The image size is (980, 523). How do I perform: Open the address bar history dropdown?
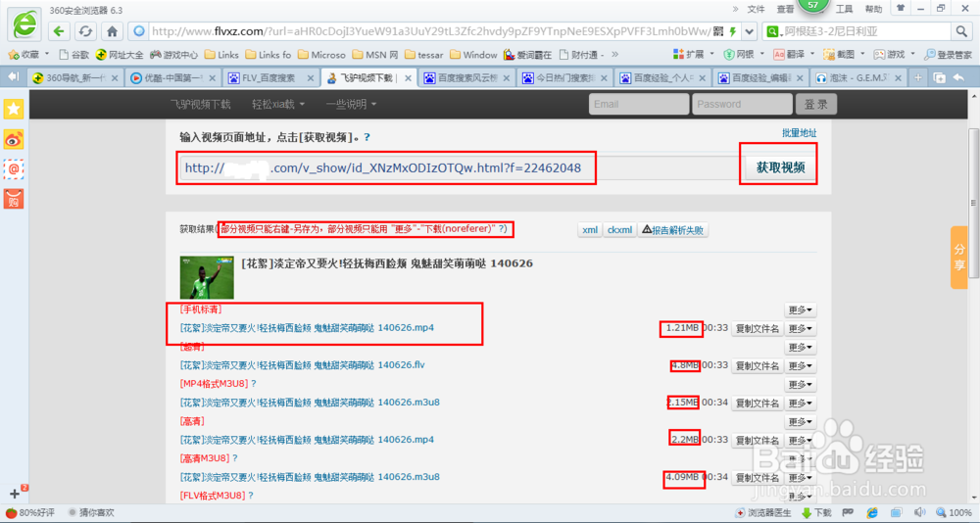[x=750, y=31]
